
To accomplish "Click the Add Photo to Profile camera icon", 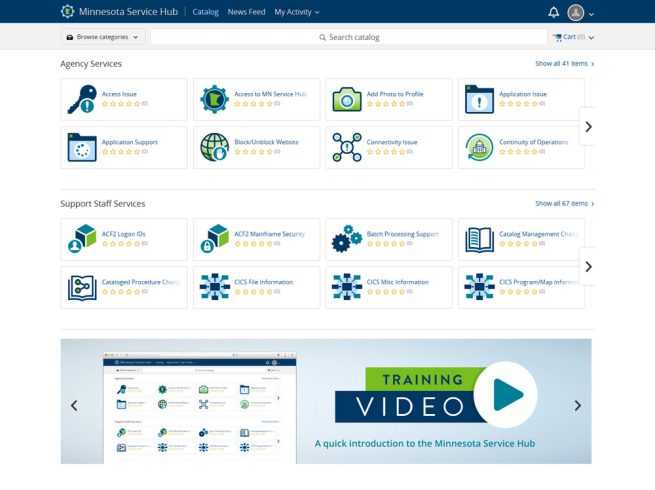I will point(347,99).
